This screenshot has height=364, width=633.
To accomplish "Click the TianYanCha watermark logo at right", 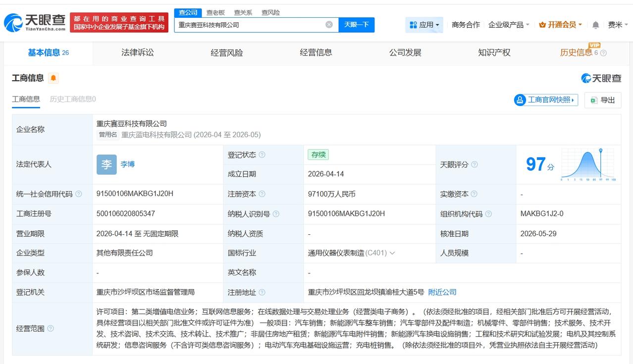I will tap(601, 78).
